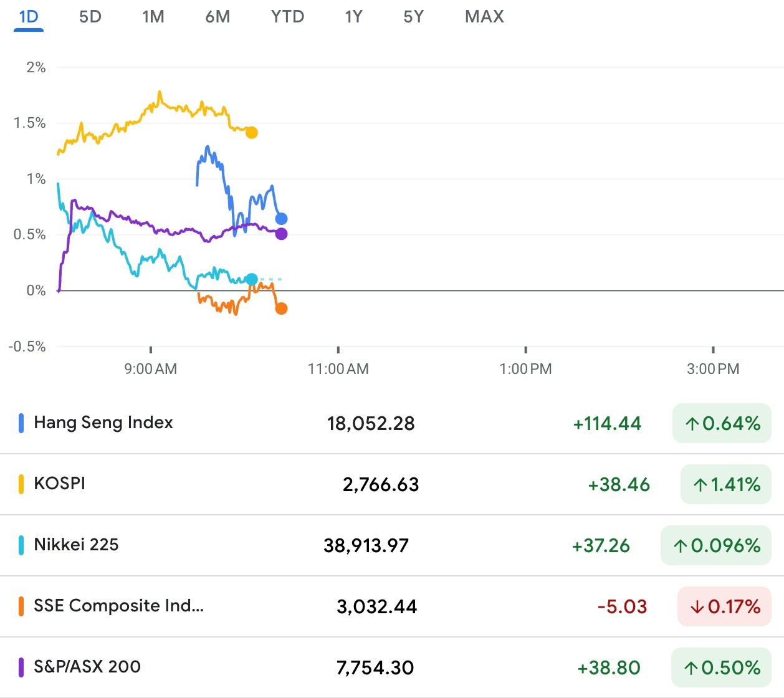Screen dimensions: 784x698
Task: Click the teal Nikkei 225 color marker
Action: click(21, 545)
